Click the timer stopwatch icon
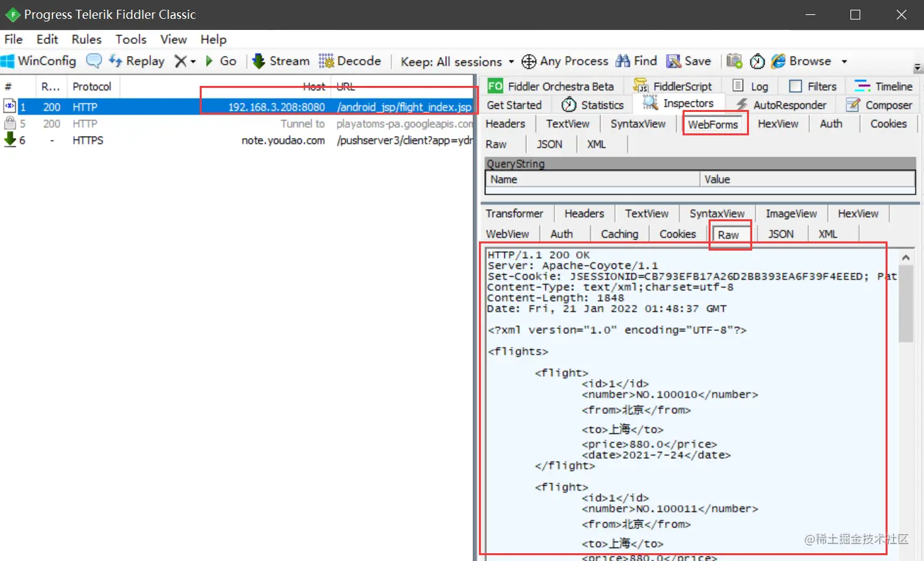The height and width of the screenshot is (561, 924). pos(757,61)
